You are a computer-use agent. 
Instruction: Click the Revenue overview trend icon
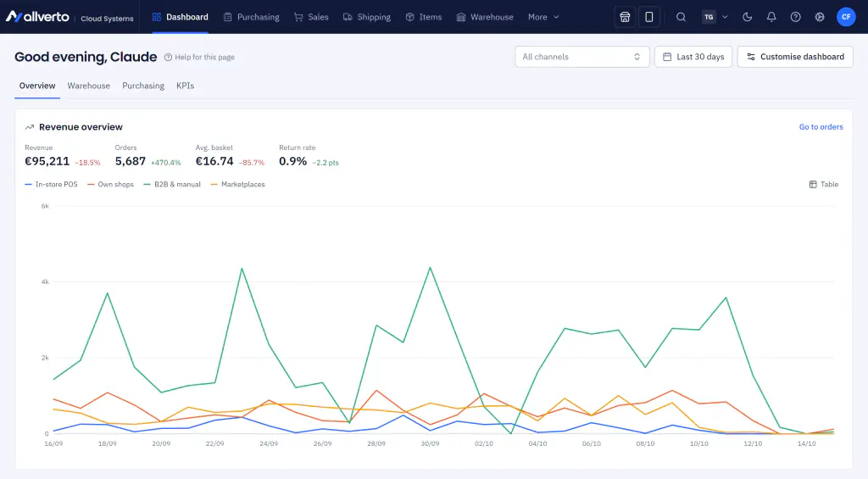(x=30, y=127)
